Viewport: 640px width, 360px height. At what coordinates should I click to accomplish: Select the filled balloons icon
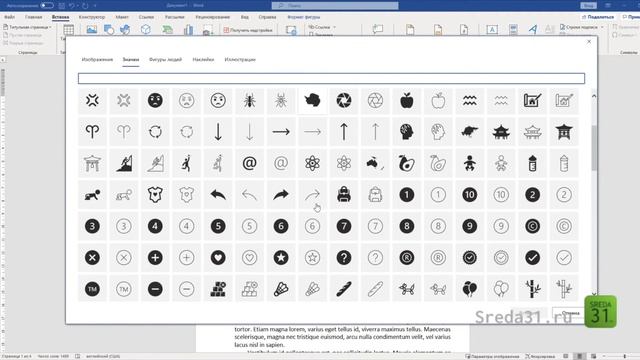tap(469, 289)
